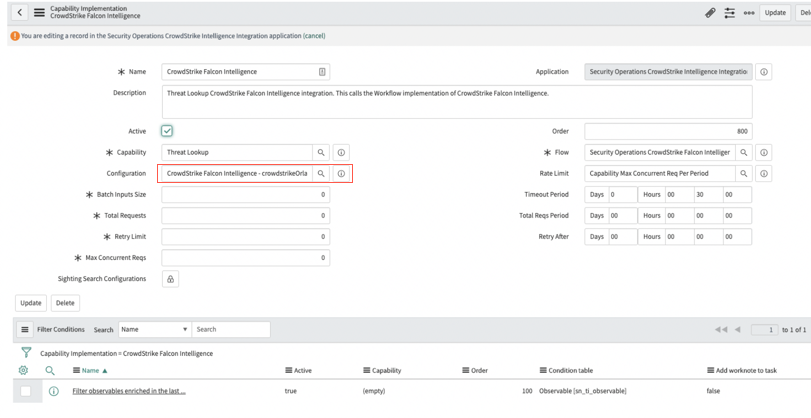Preview the Flow record info icon
This screenshot has height=418, width=811.
point(763,153)
